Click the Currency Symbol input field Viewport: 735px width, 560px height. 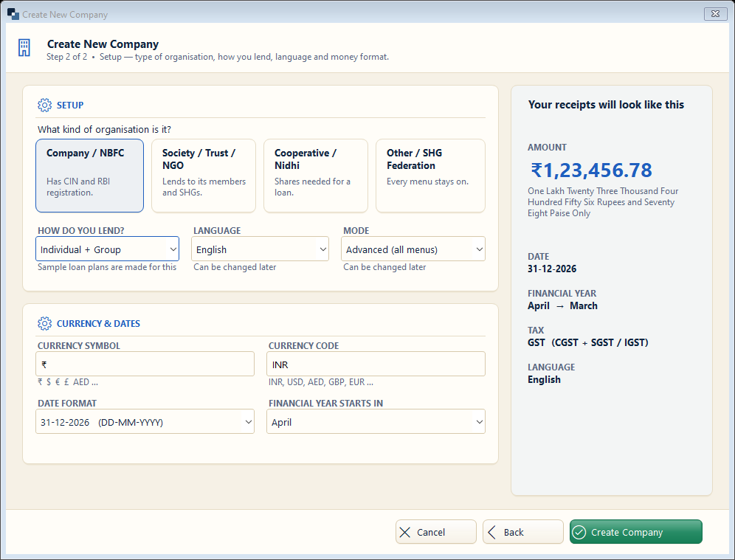pos(145,364)
